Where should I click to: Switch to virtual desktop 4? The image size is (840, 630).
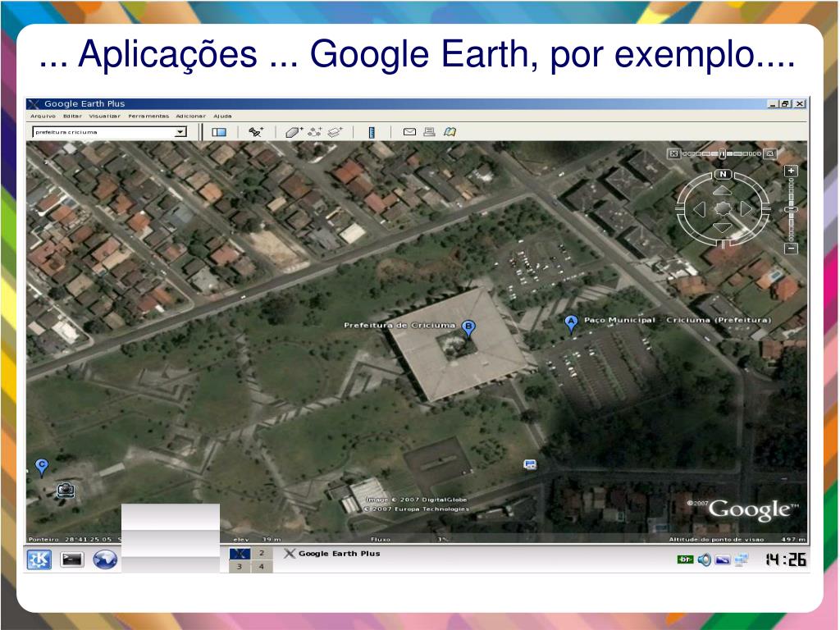[x=262, y=566]
